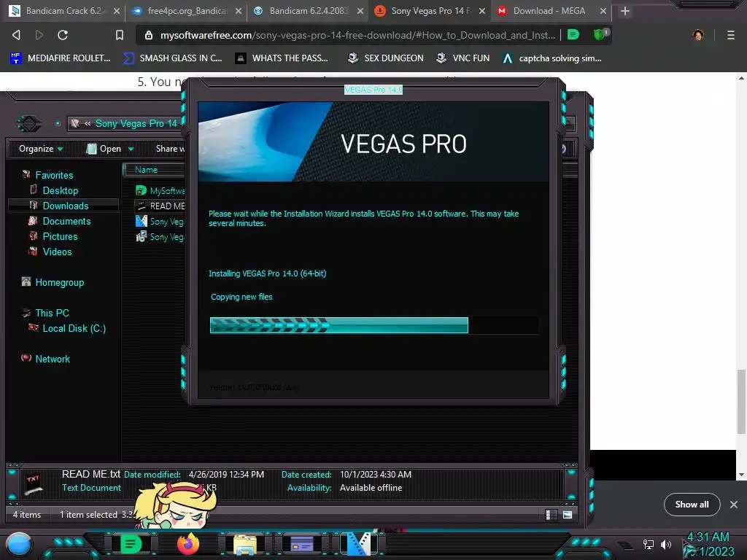747x560 pixels.
Task: Switch Explorer to details view icon
Action: 551,515
